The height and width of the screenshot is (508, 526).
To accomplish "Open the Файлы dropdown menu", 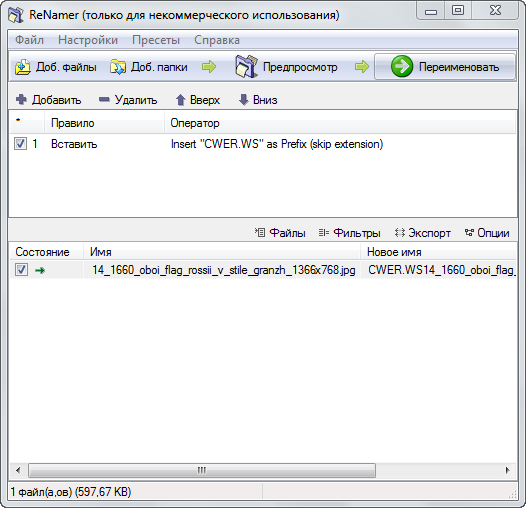I will [280, 233].
